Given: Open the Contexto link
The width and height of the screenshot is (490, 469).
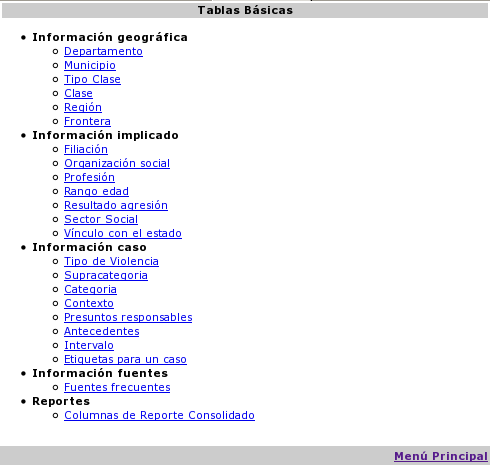Looking at the screenshot, I should point(89,303).
